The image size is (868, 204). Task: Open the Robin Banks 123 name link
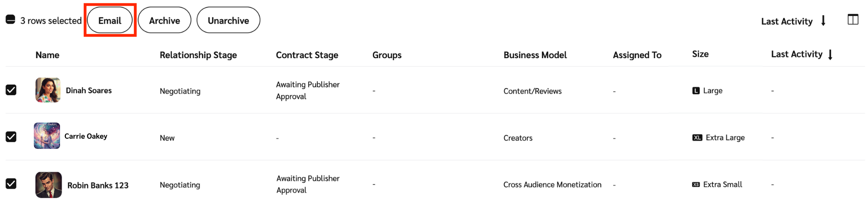click(x=98, y=185)
